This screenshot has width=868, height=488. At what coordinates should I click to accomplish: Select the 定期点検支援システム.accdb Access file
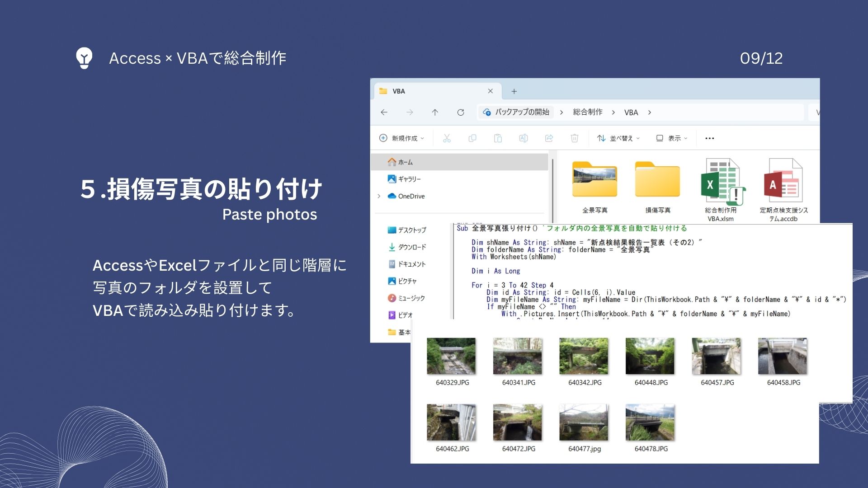[x=783, y=190]
